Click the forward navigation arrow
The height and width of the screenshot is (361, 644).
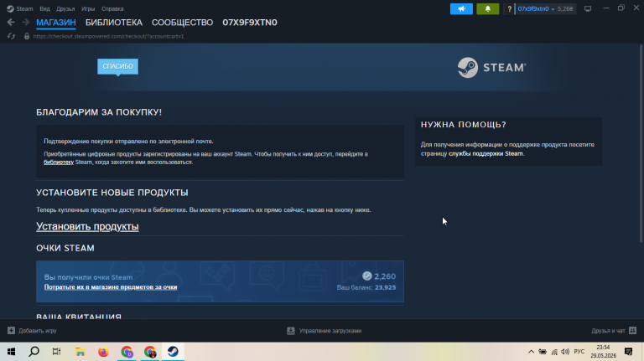25,23
